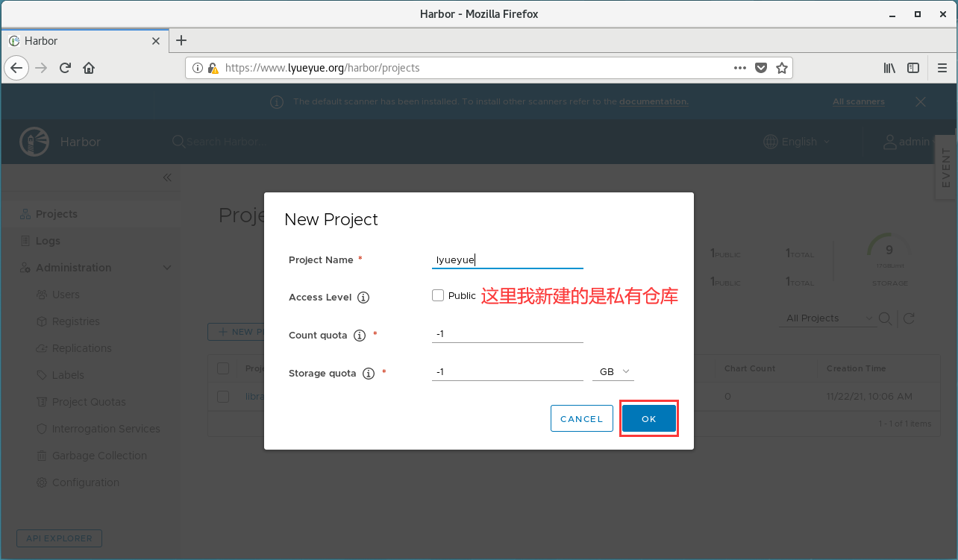This screenshot has height=560, width=958.
Task: Close the Harbor browser tab
Action: (x=156, y=41)
